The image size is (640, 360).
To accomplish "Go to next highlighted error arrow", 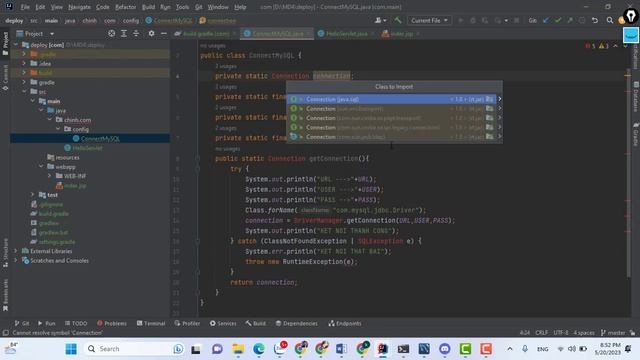I will 625,46.
